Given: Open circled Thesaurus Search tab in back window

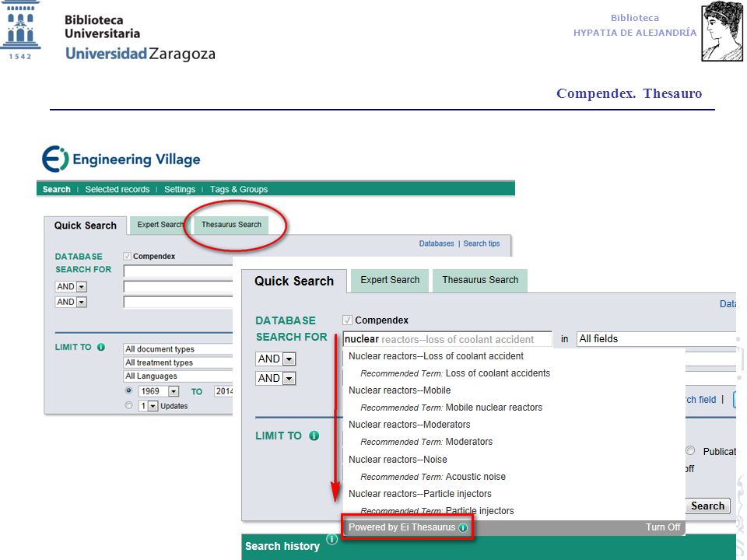Looking at the screenshot, I should [232, 224].
